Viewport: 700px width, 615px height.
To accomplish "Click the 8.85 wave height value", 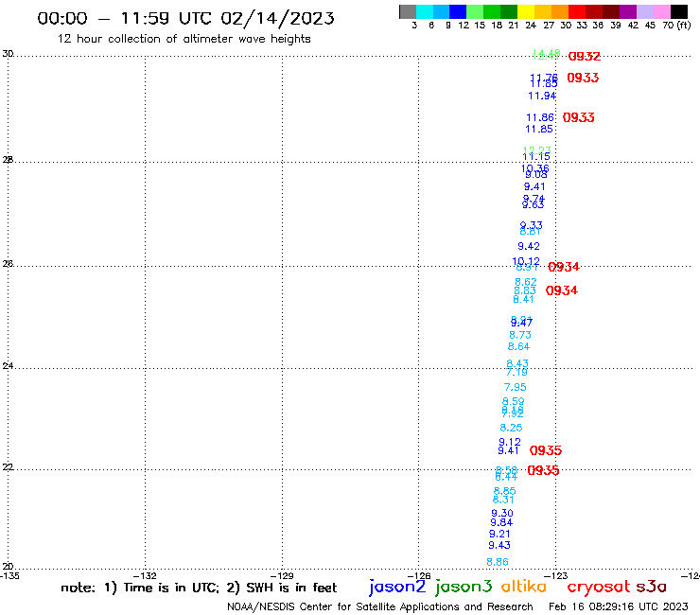I will [x=504, y=491].
